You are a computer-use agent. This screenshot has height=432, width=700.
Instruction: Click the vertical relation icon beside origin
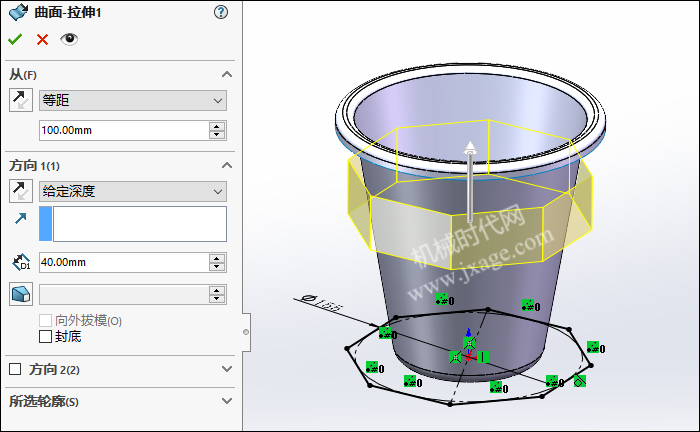[483, 357]
